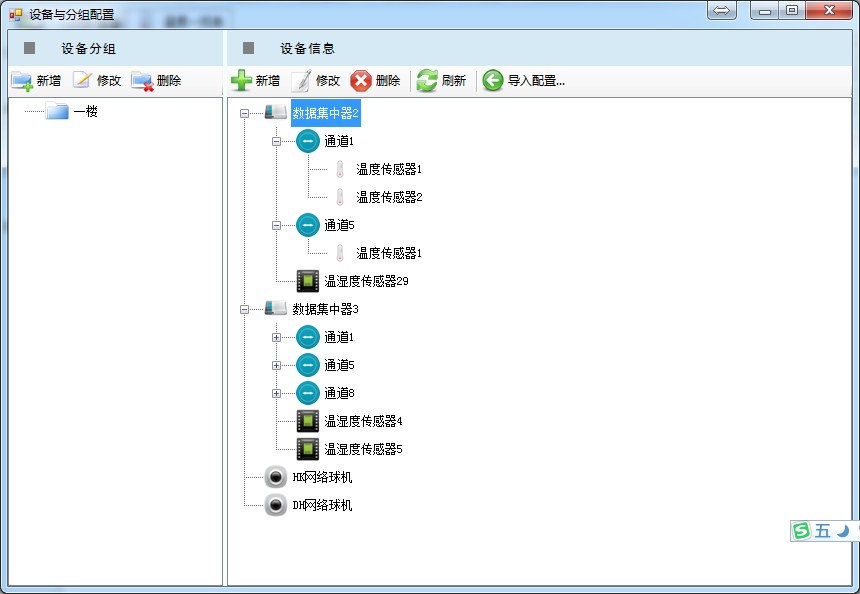
Task: Expand 通道5 under 数据集中器3
Action: point(276,365)
